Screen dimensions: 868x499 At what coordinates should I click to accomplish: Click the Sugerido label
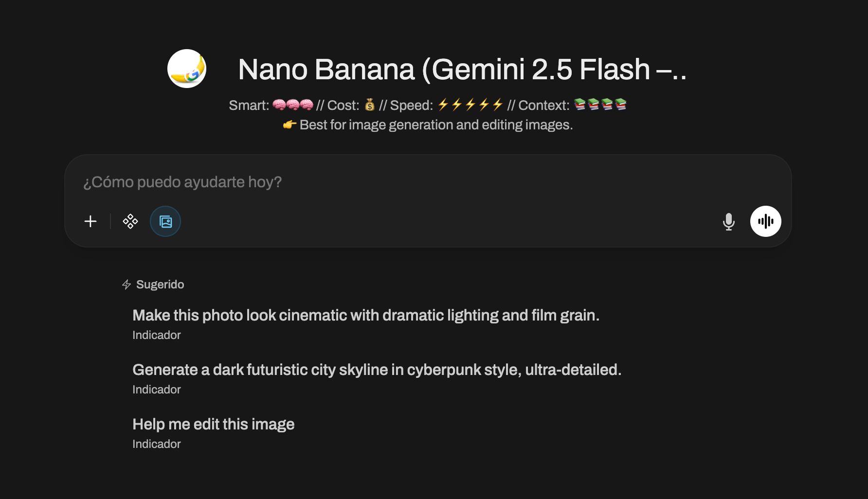tap(160, 285)
